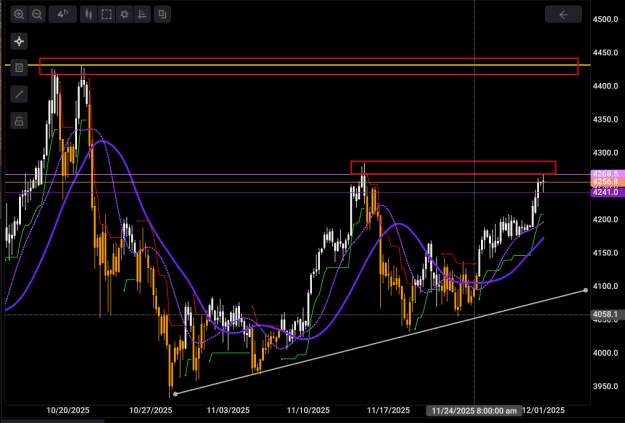Click the 4400.0 price axis label
Screen dimensions: 625x423
[605, 86]
